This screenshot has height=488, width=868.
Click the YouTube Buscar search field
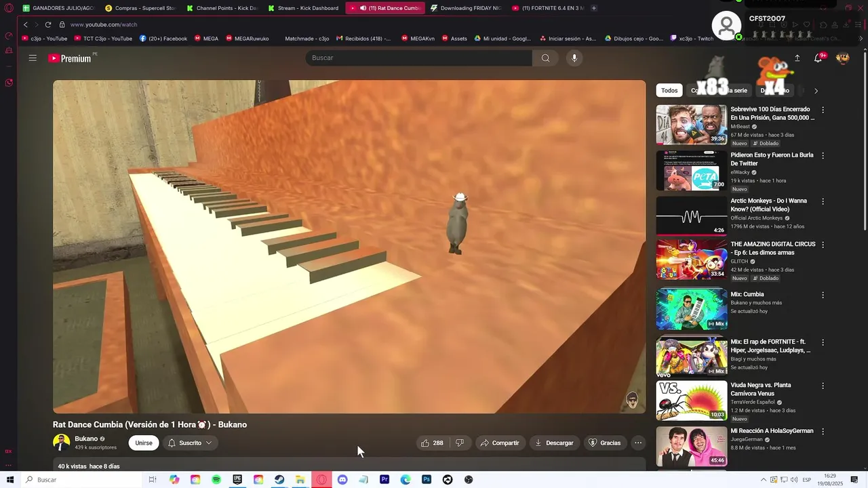419,58
